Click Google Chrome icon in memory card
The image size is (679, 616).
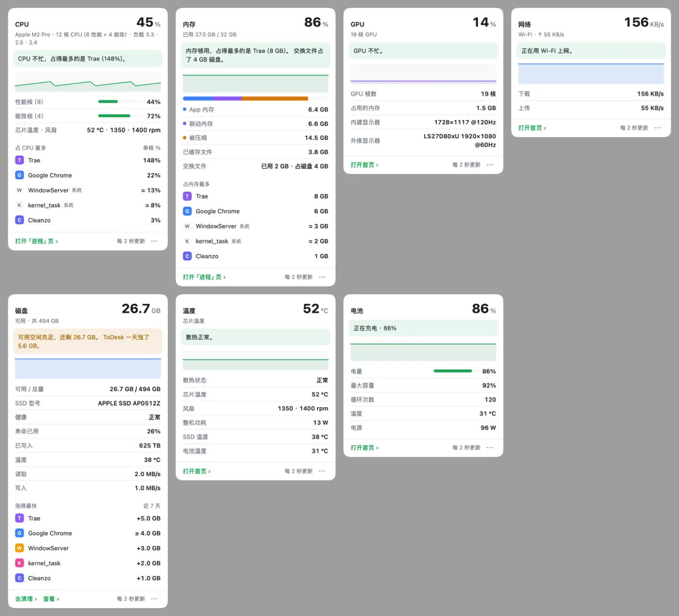click(187, 211)
